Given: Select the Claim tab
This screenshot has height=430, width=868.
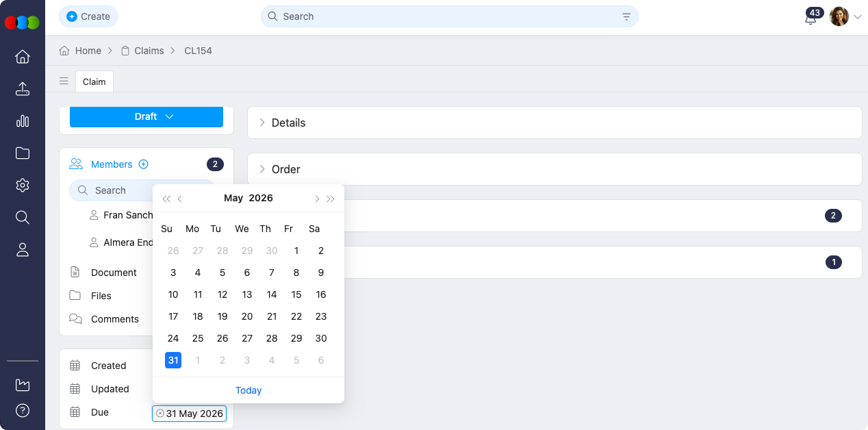Looking at the screenshot, I should 94,81.
